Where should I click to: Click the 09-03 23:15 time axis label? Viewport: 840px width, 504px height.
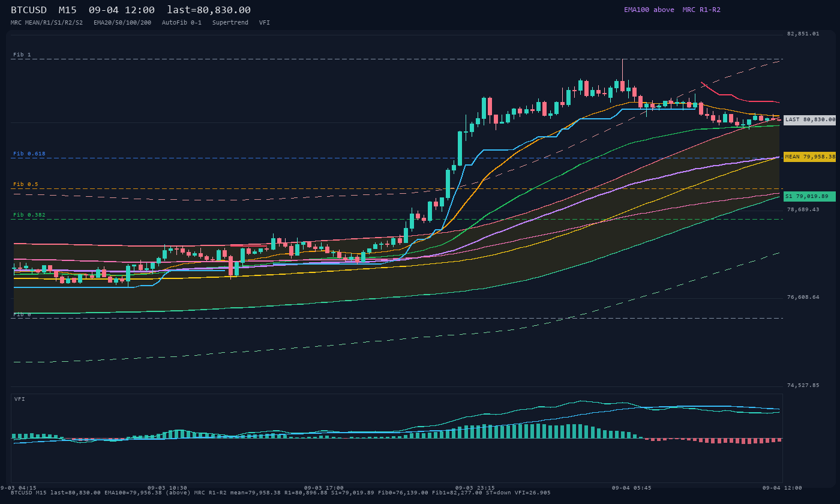click(x=475, y=488)
